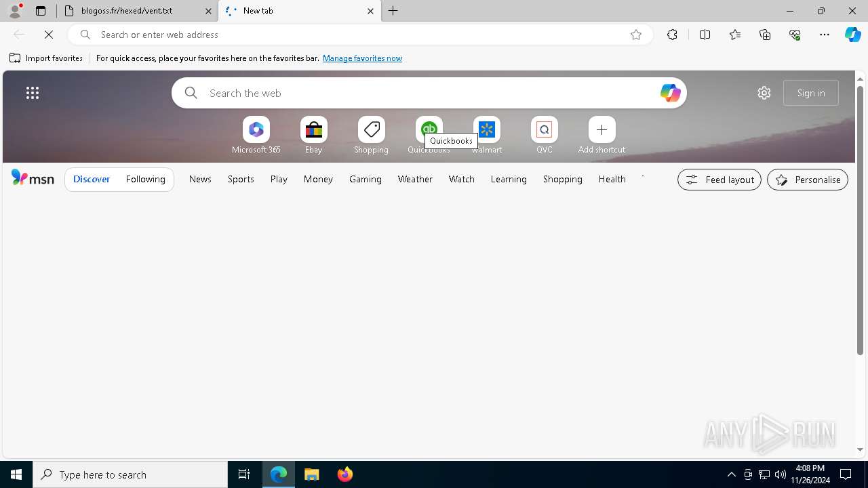Open the Sports category
Image resolution: width=868 pixels, height=488 pixels.
click(x=241, y=179)
